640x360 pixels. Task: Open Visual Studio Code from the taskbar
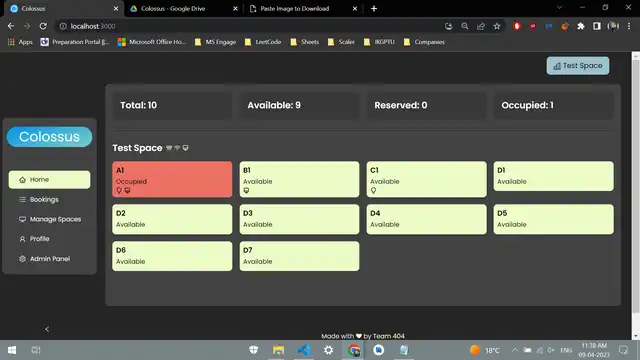coord(304,350)
